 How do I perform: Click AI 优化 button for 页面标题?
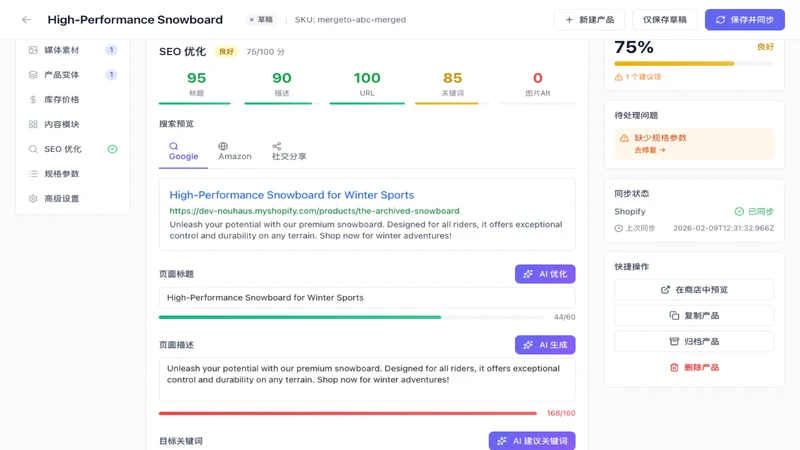[x=545, y=274]
